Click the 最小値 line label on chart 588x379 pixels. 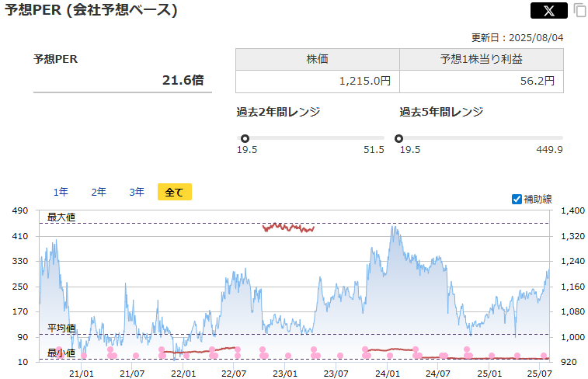pos(61,353)
